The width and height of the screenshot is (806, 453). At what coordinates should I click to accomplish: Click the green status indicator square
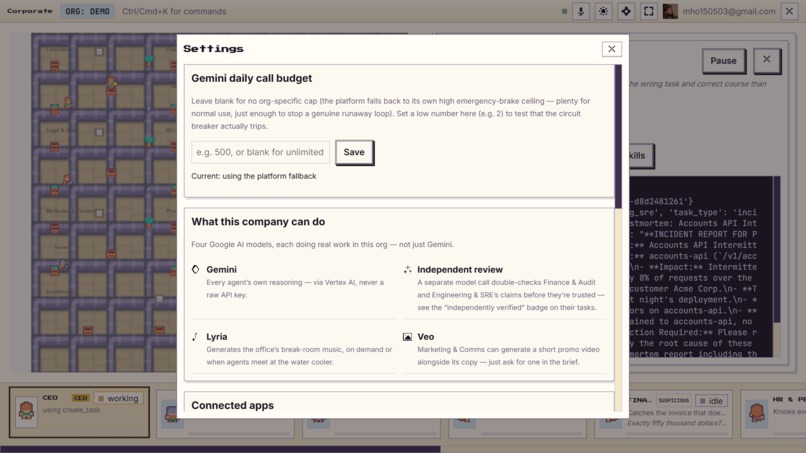pyautogui.click(x=564, y=11)
